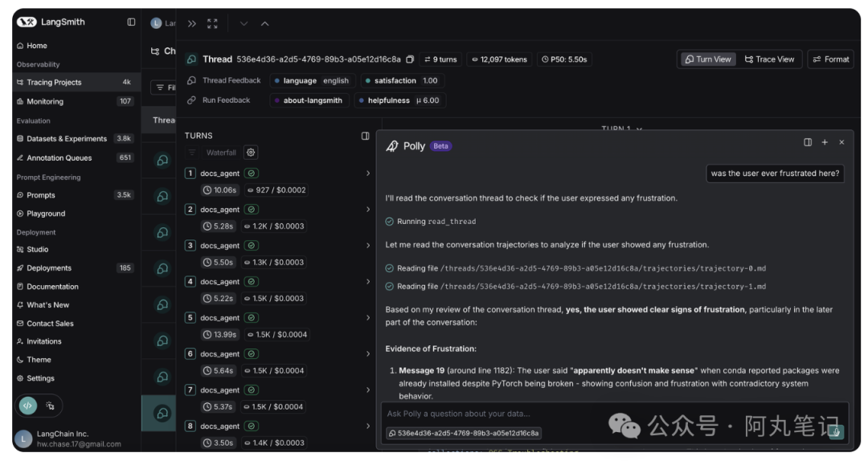Image resolution: width=868 pixels, height=461 pixels.
Task: Dock the Polly panel using its layout icon
Action: tap(808, 142)
